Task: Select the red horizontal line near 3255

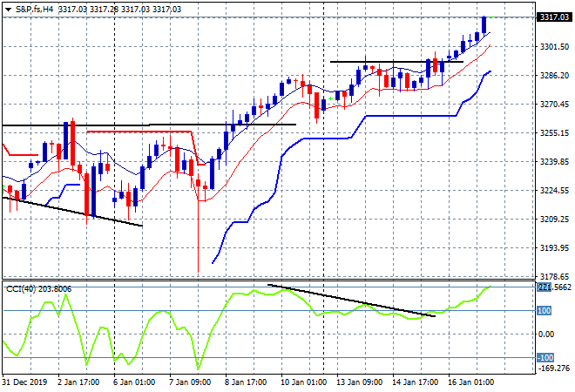Action: [x=139, y=132]
